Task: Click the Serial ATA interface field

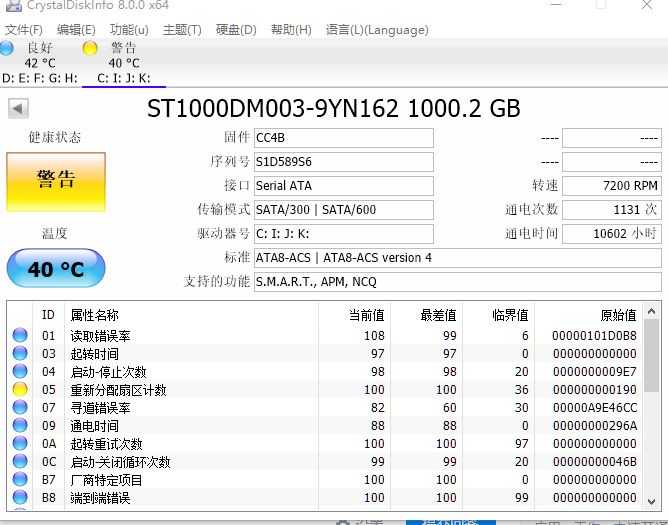Action: coord(344,186)
